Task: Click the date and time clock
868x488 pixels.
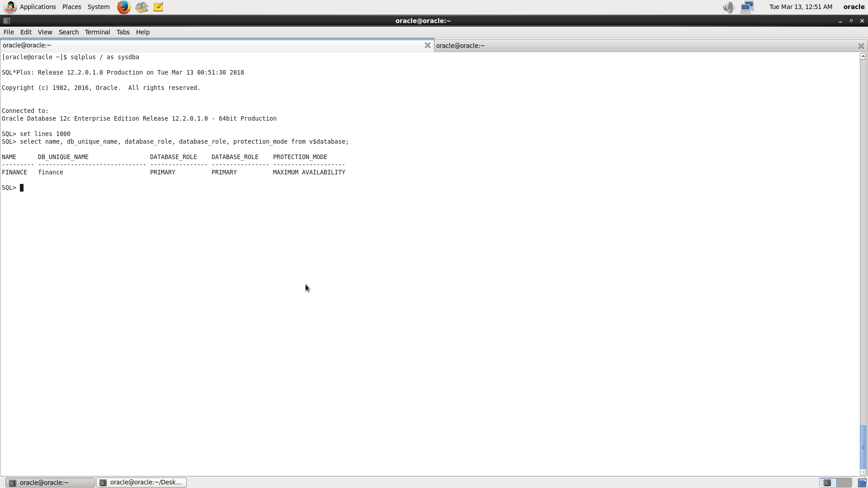Action: (801, 7)
